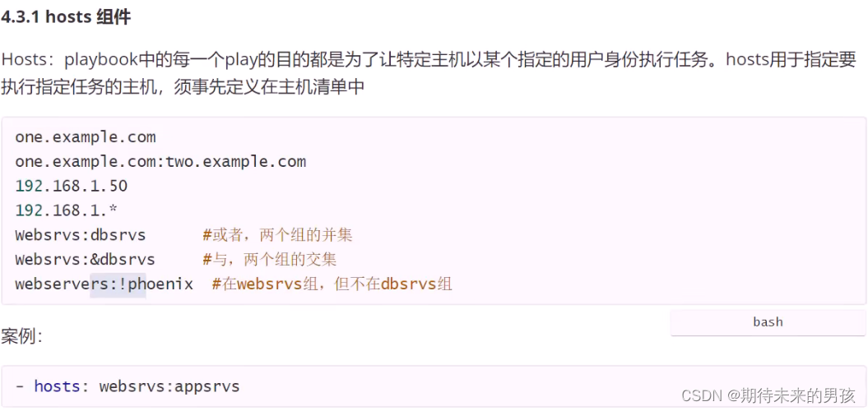Click websrvs:appsrvs in the example code

pyautogui.click(x=169, y=386)
